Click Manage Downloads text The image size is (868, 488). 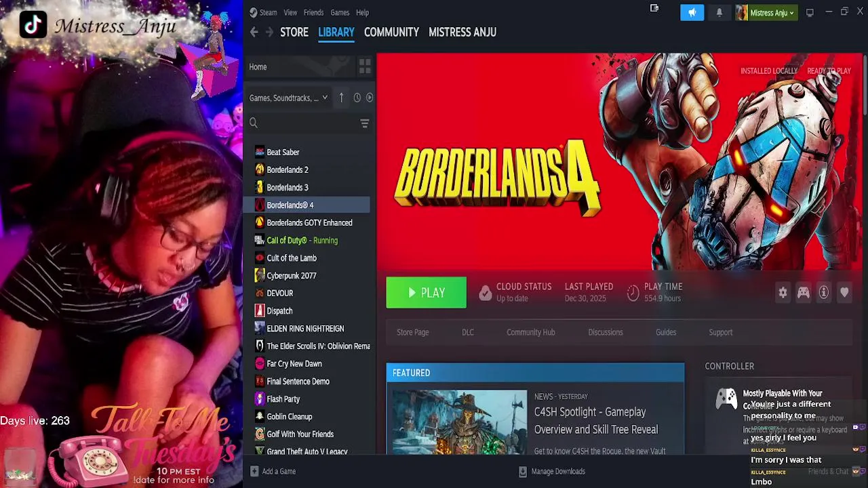click(x=558, y=471)
